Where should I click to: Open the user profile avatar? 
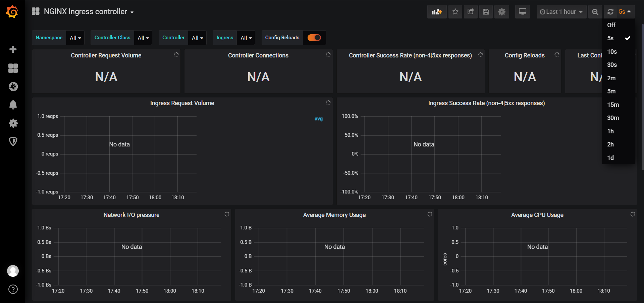(13, 271)
